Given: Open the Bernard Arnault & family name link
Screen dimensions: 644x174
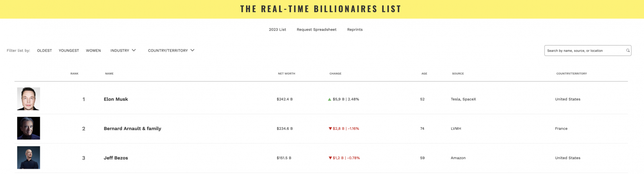Looking at the screenshot, I should 132,129.
